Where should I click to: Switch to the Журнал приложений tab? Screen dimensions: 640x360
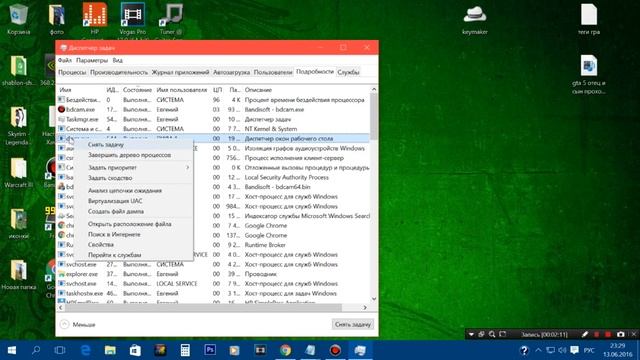(180, 72)
